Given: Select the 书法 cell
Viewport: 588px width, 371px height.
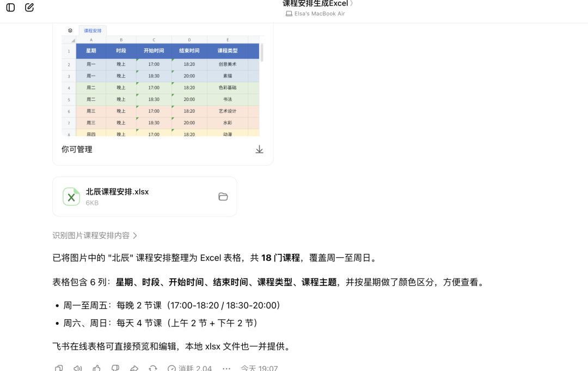Looking at the screenshot, I should (x=228, y=99).
